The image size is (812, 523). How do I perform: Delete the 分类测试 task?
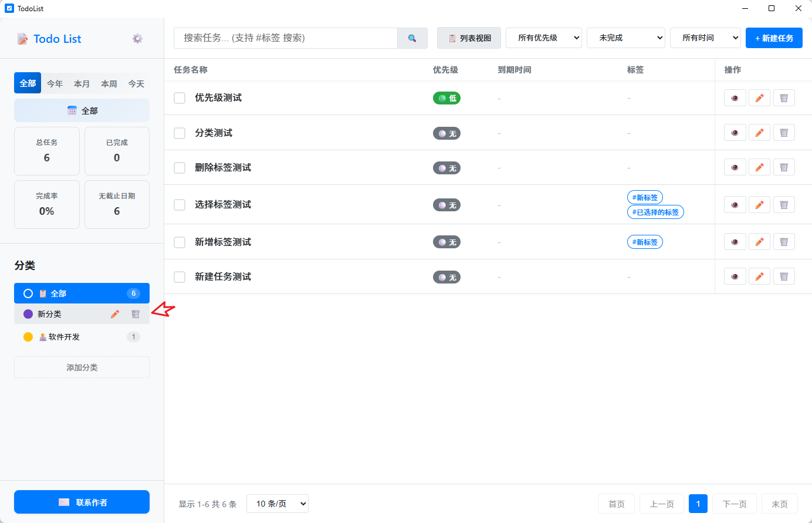[x=784, y=133]
